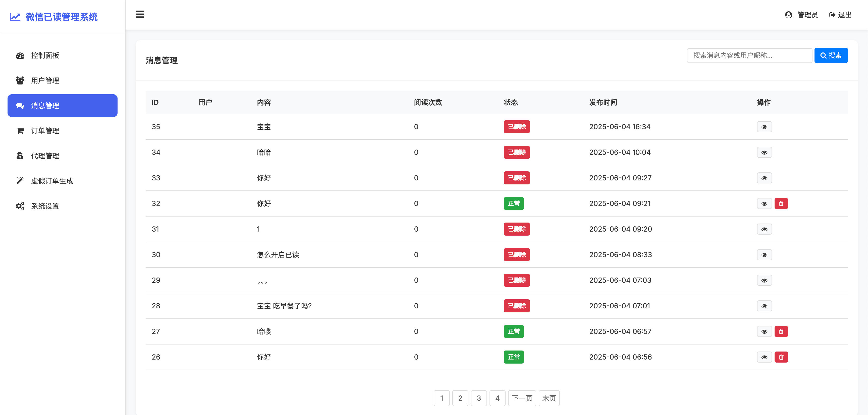Go to 用户管理 in the sidebar
The image size is (868, 415).
coord(62,81)
